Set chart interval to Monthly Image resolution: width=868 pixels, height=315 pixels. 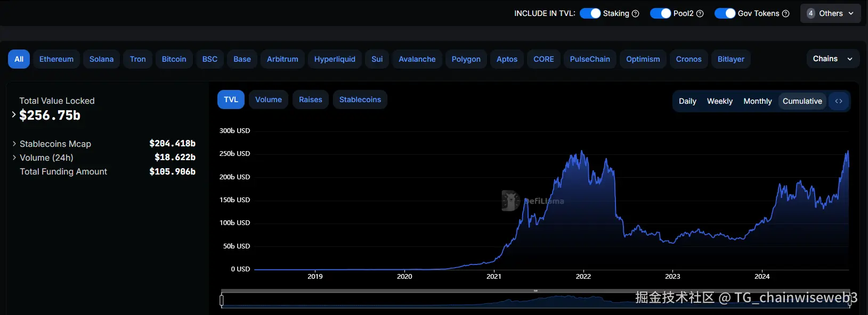click(758, 101)
